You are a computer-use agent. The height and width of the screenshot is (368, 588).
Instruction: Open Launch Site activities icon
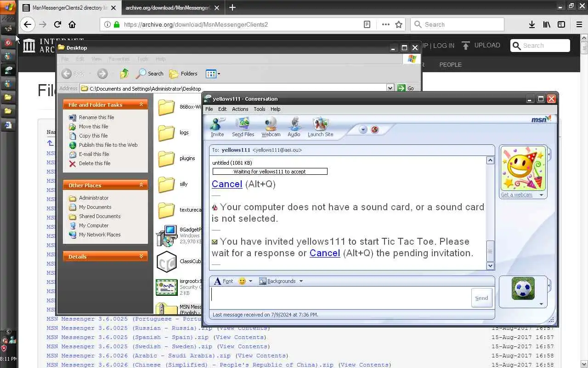click(320, 127)
